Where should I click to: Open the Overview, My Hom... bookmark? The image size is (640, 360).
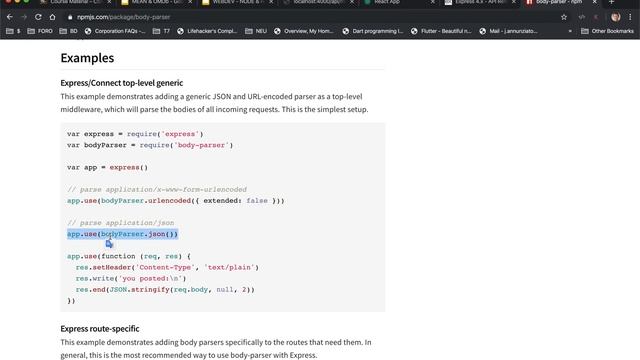click(303, 31)
